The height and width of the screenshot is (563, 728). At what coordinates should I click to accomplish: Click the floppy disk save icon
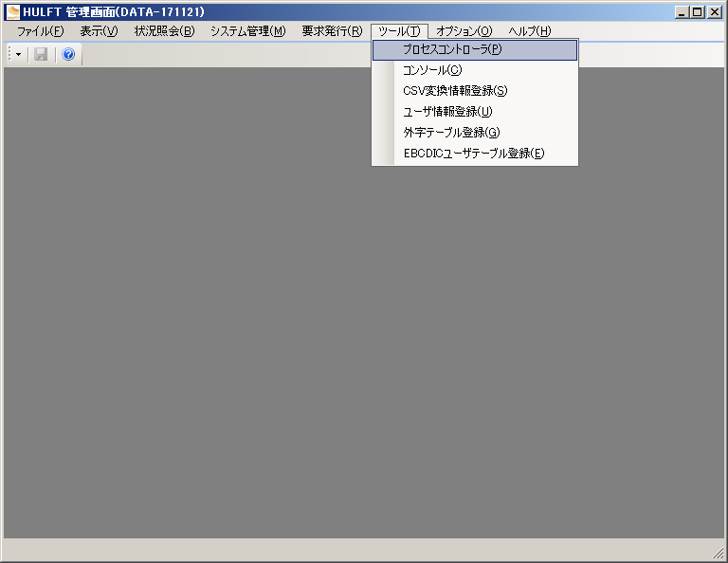[x=41, y=54]
